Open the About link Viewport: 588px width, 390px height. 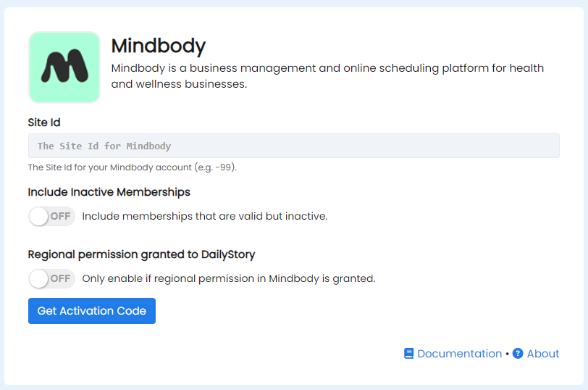click(543, 354)
